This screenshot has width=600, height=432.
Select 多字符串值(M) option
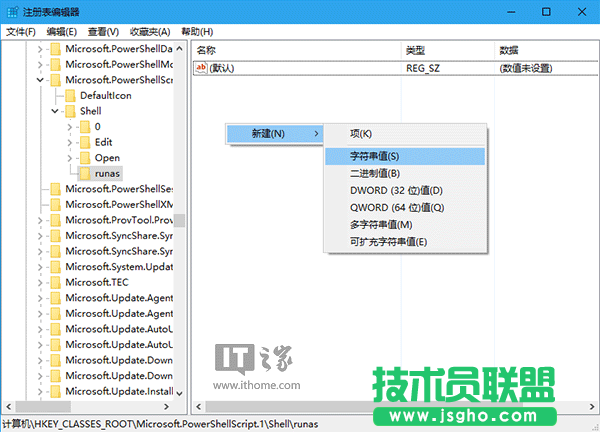(x=405, y=225)
